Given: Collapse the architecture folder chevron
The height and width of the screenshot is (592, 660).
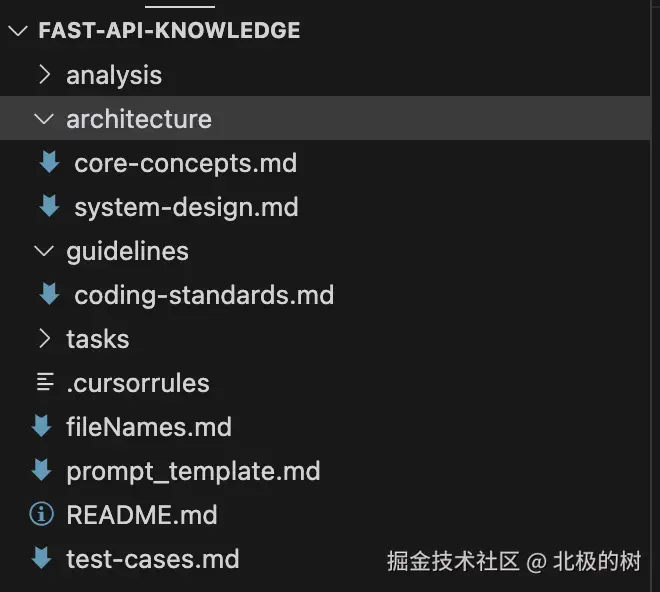Looking at the screenshot, I should tap(43, 119).
